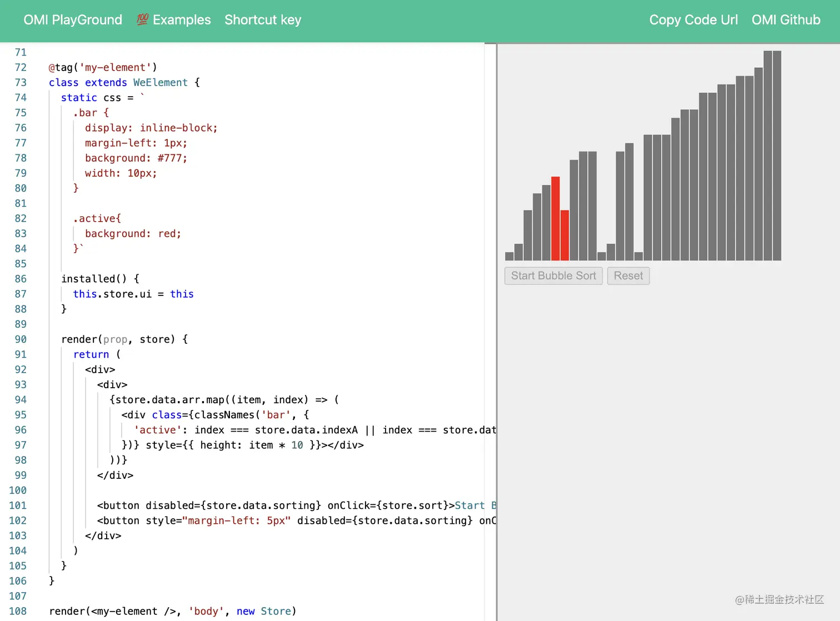840x621 pixels.
Task: Open the Shortcut key menu
Action: pyautogui.click(x=263, y=20)
